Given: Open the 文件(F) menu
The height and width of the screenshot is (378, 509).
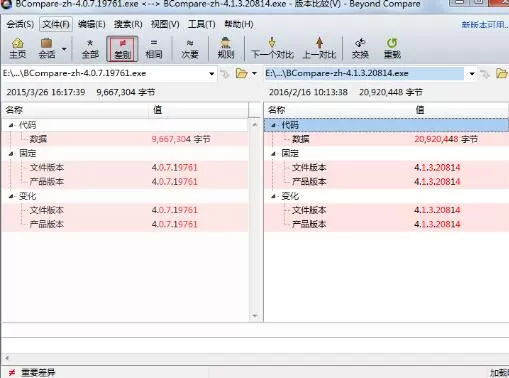Looking at the screenshot, I should pyautogui.click(x=56, y=24).
